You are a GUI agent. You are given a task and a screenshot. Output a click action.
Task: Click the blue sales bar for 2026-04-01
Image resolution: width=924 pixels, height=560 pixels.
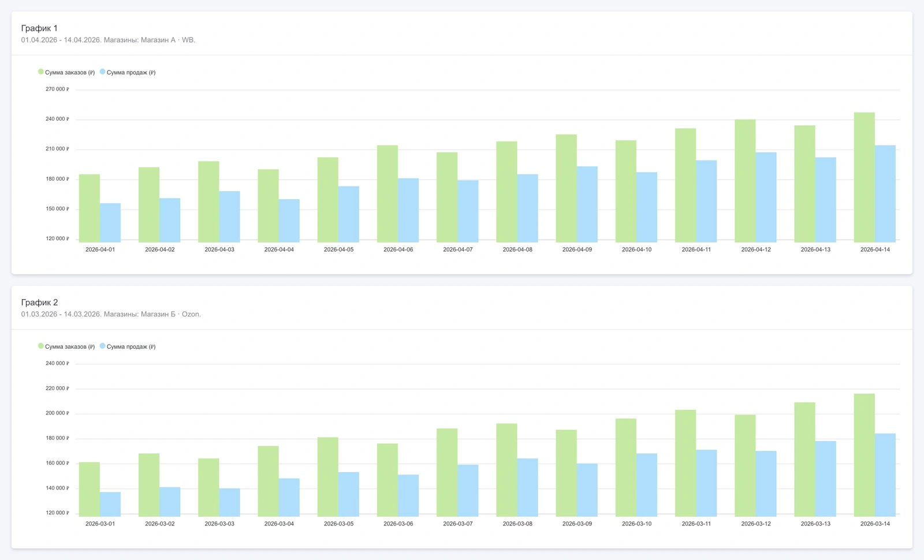tap(110, 222)
